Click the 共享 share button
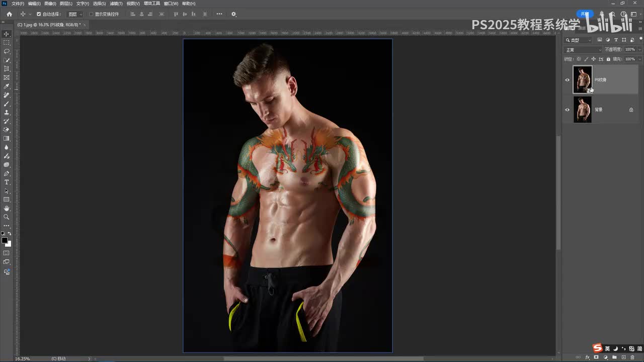Screen dimensions: 644x362 coord(585,14)
